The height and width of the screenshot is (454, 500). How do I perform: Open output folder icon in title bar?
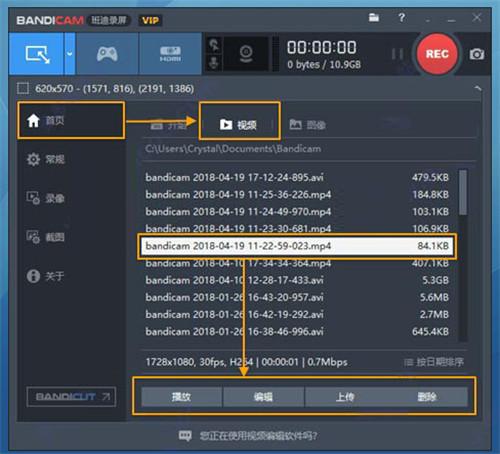pyautogui.click(x=374, y=17)
